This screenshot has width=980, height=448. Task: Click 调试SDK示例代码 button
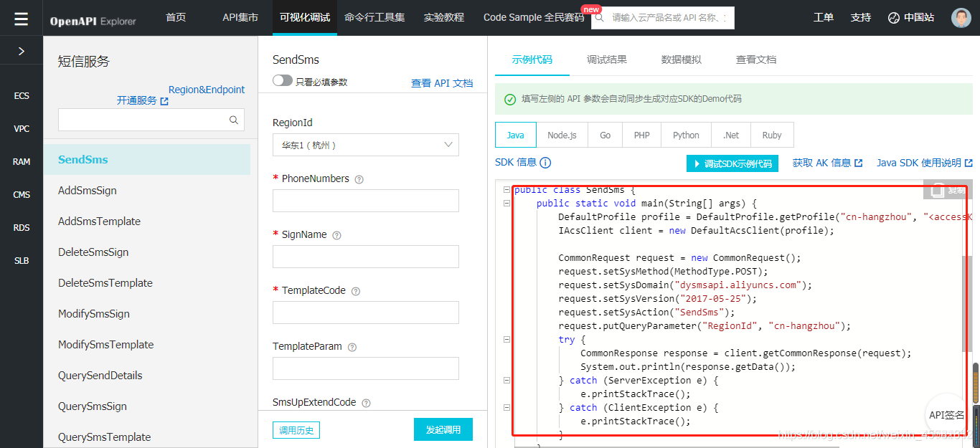(x=732, y=163)
